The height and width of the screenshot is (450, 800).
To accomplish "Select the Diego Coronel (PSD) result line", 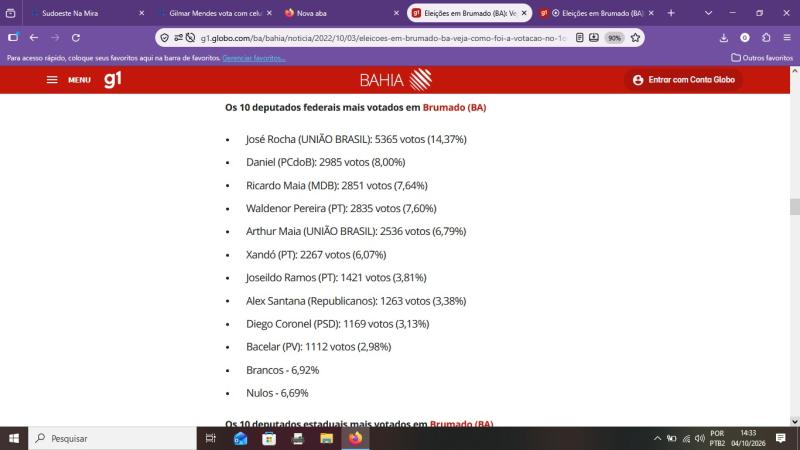I will pyautogui.click(x=337, y=324).
